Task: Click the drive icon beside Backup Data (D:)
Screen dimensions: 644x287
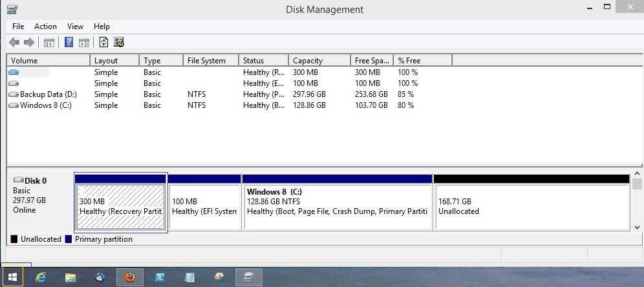Action: [x=14, y=94]
